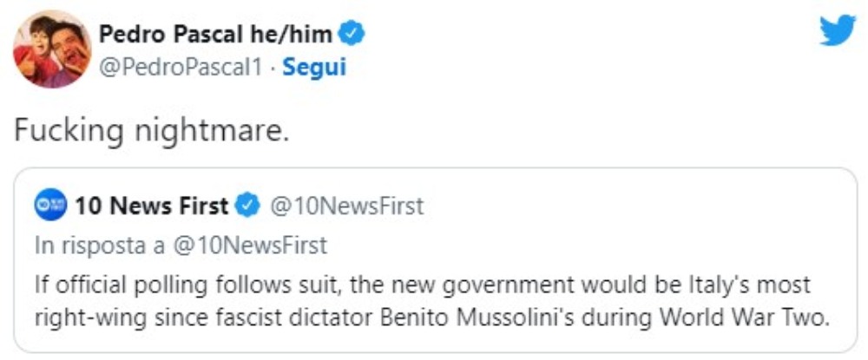
Task: Click 'right-wing' in the quoted tweet text
Action: tap(79, 317)
